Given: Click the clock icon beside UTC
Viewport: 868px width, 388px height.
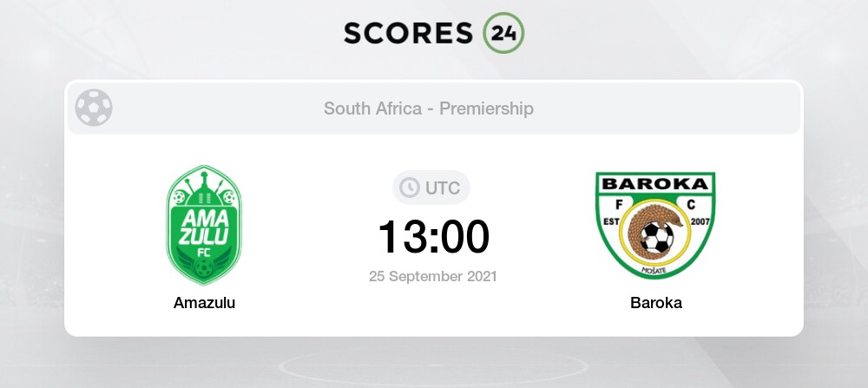Looking at the screenshot, I should coord(410,187).
